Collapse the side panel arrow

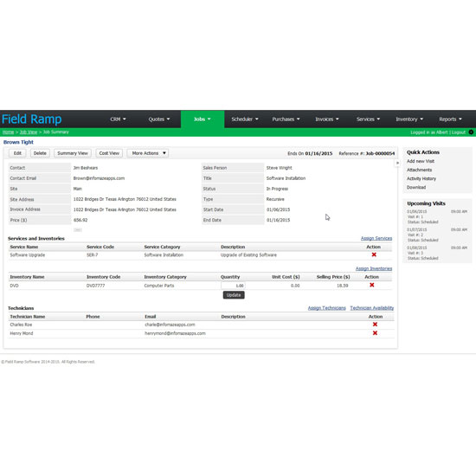(x=397, y=163)
